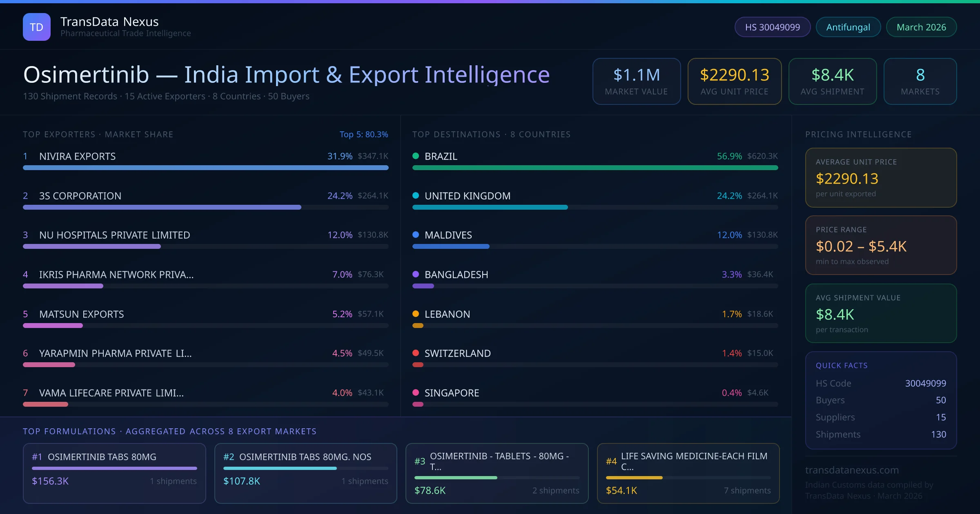
Task: Open the #4 Life Saving Medicine card
Action: pyautogui.click(x=688, y=473)
